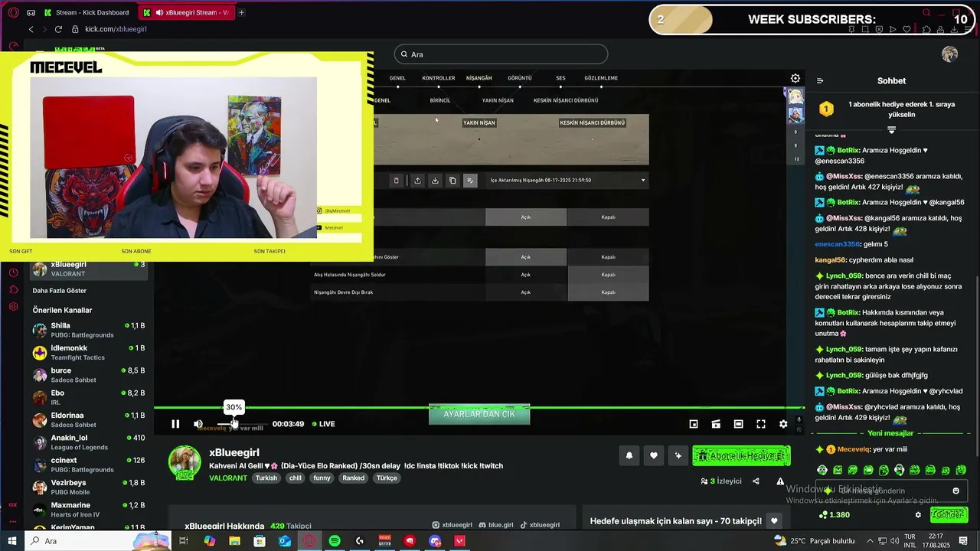This screenshot has height=551, width=980.
Task: Pause the live stream video
Action: coord(175,424)
